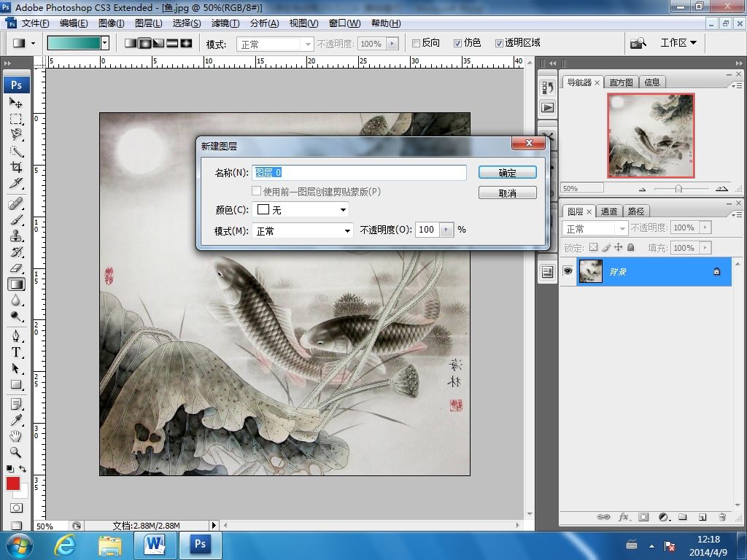Click the 取消 button

click(508, 192)
